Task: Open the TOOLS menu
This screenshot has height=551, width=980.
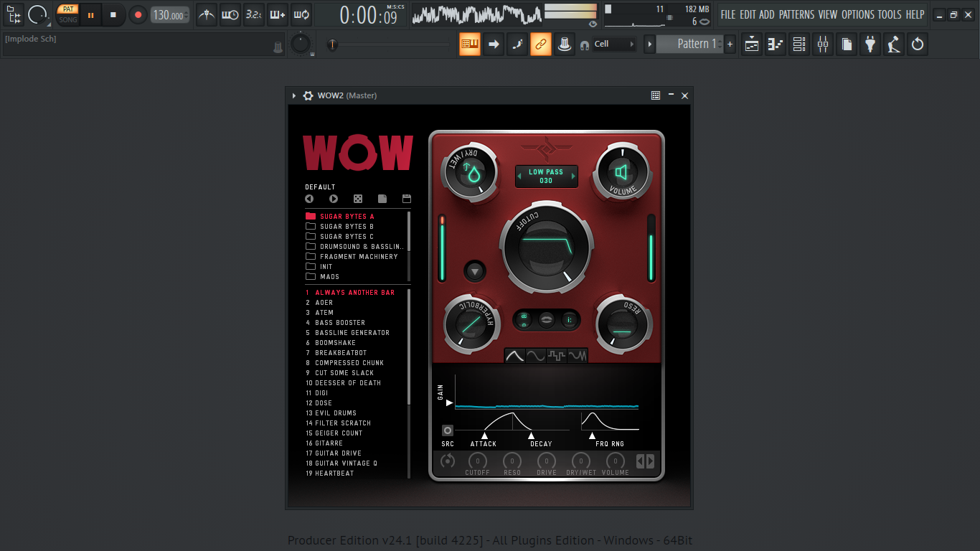Action: 889,14
